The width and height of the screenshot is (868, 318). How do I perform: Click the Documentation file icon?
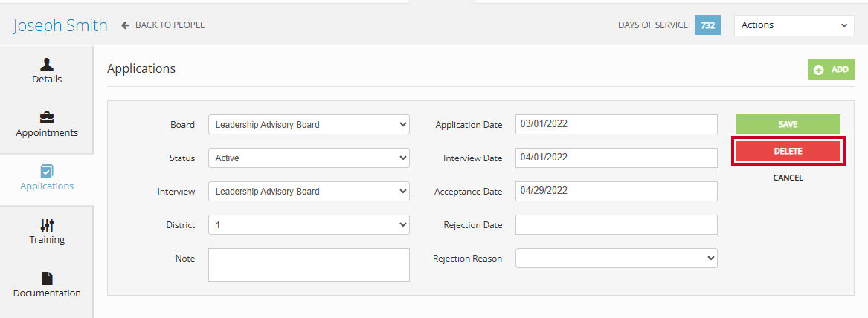pos(47,278)
